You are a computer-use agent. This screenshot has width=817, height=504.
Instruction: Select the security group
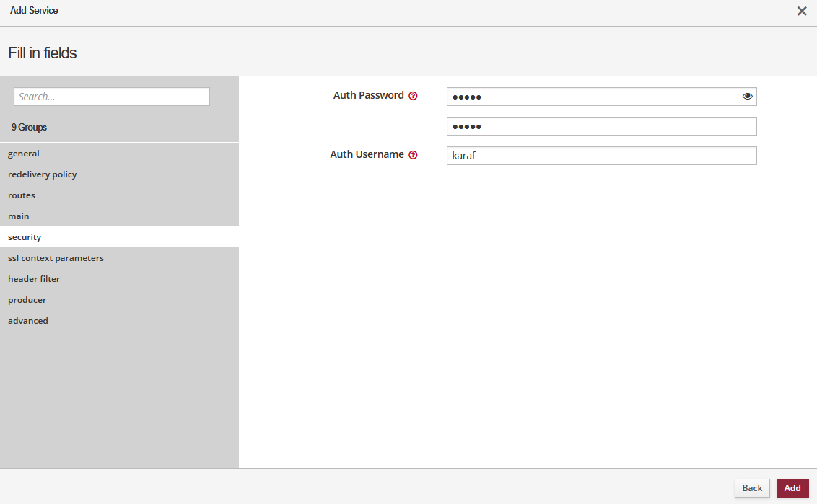point(25,237)
